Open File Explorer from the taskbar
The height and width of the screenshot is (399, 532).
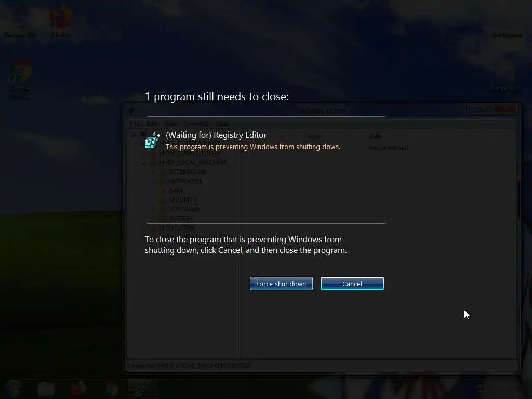pyautogui.click(x=46, y=389)
